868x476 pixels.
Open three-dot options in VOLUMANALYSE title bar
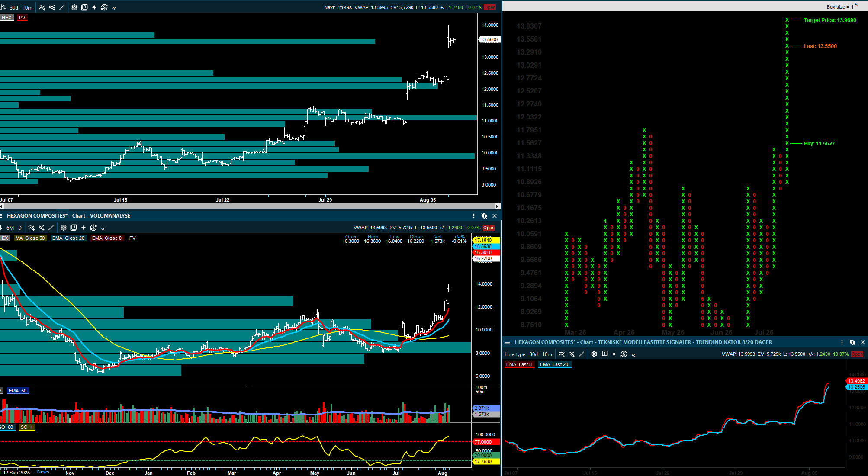tap(474, 216)
